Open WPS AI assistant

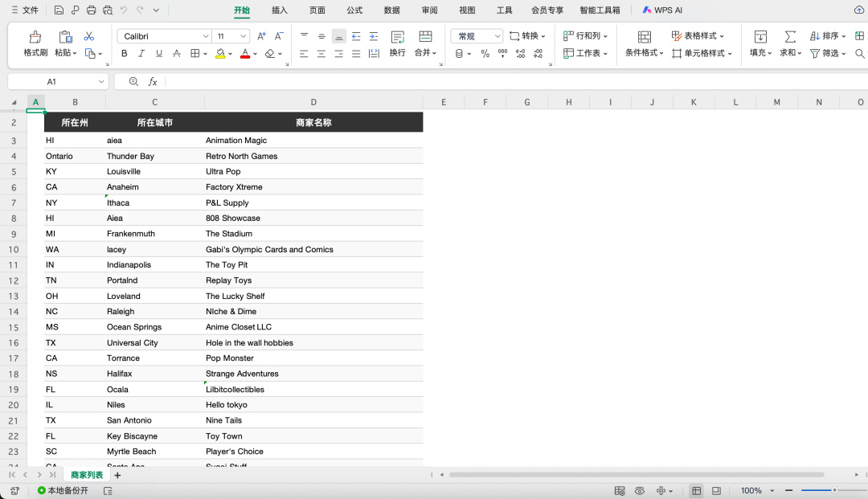click(x=662, y=10)
